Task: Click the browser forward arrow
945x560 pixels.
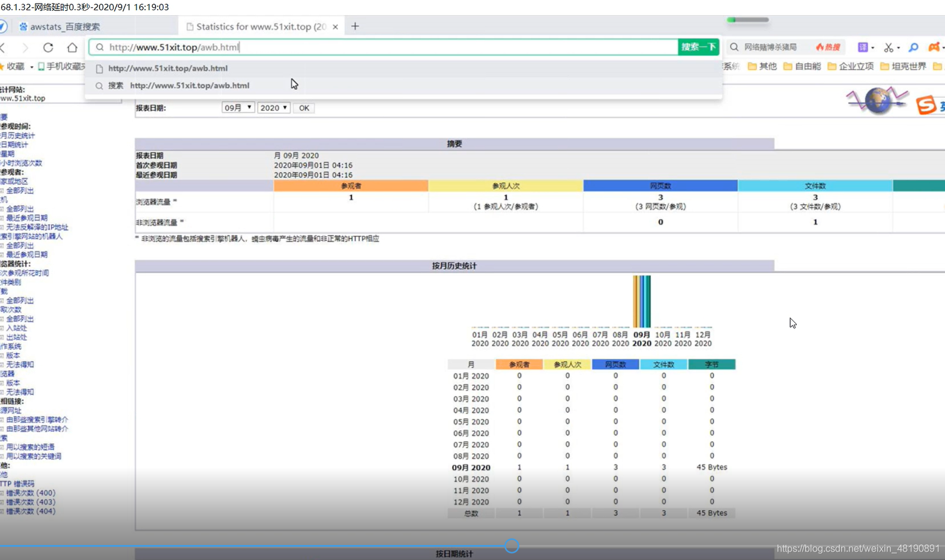Action: coord(25,47)
